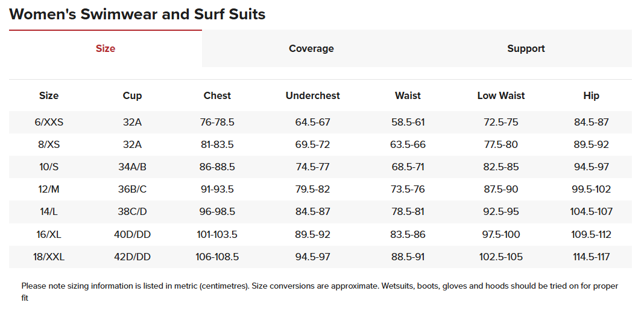The image size is (644, 314).
Task: Select the 10/S size cell
Action: [49, 167]
